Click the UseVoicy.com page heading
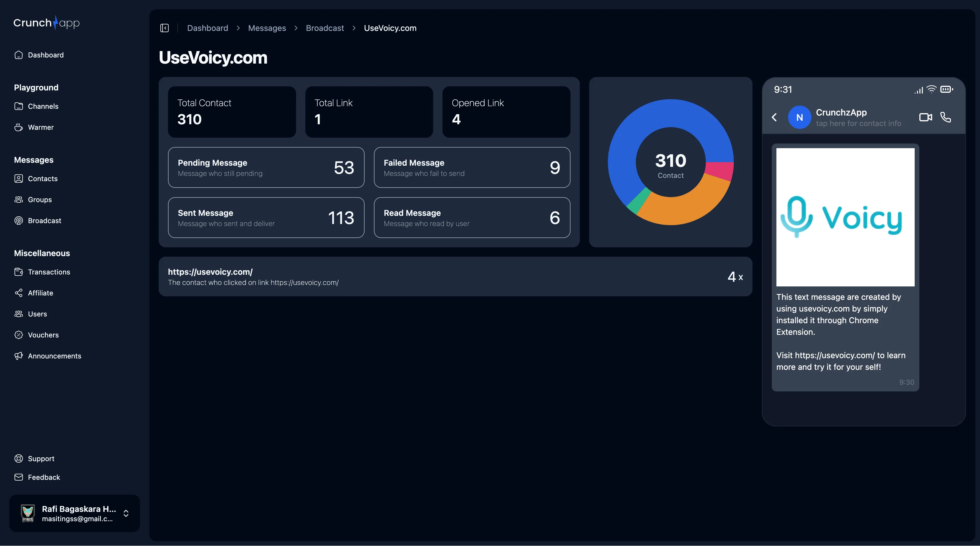 pos(213,57)
